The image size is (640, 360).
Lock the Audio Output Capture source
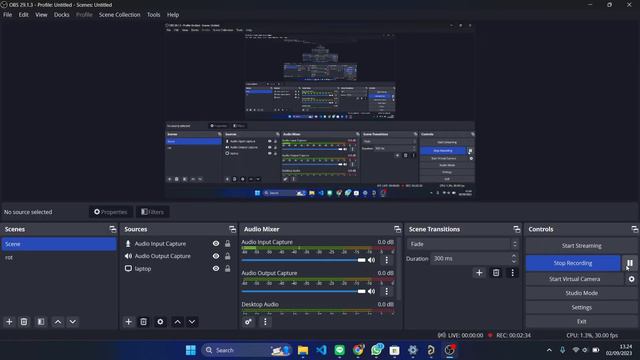click(228, 256)
